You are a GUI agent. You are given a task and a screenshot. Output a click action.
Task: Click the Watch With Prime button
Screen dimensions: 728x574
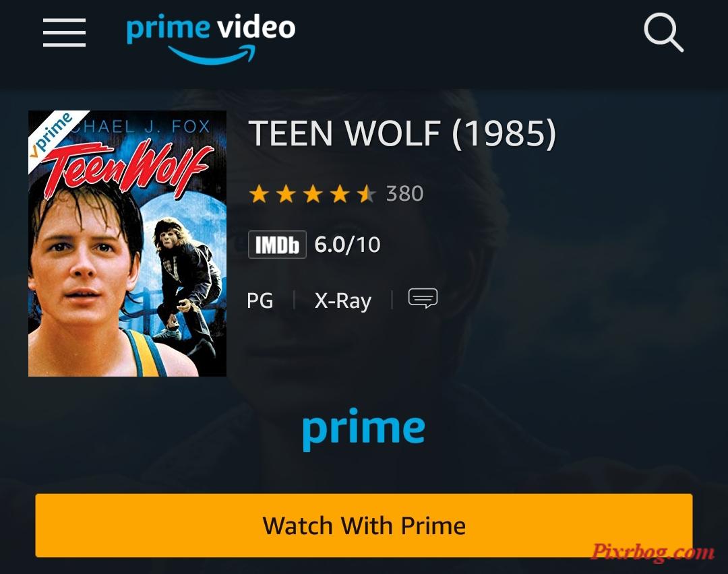[x=364, y=525]
